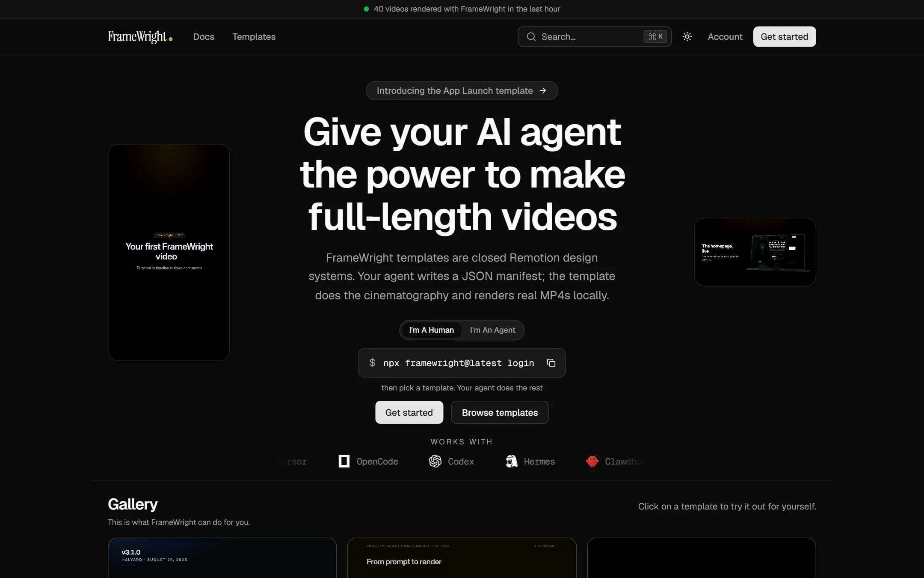
Task: Click the Hermes logo icon
Action: [x=511, y=461]
